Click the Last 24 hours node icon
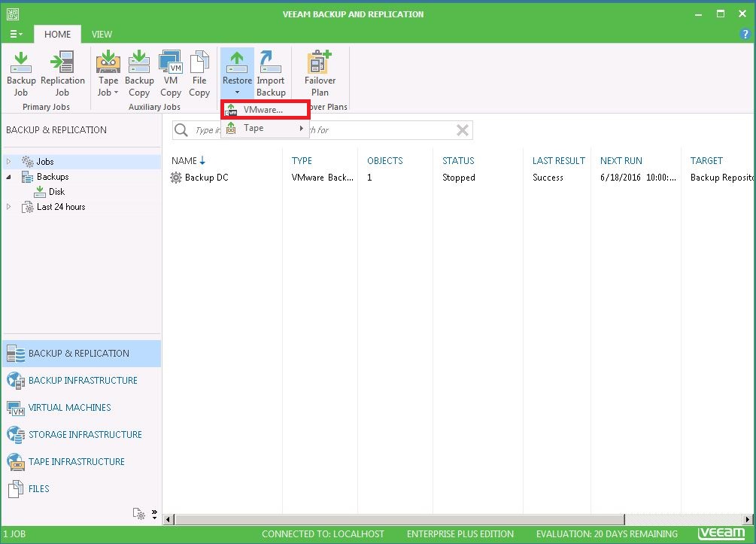This screenshot has width=756, height=544. pyautogui.click(x=28, y=208)
